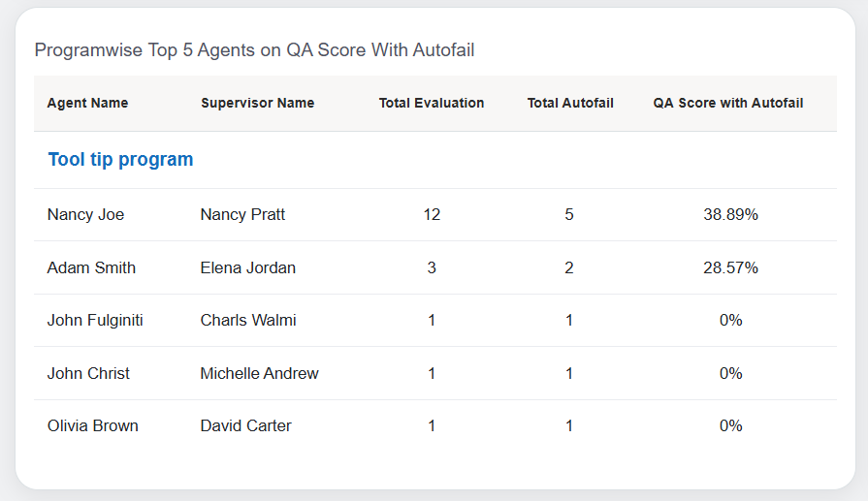The image size is (868, 501).
Task: Sort by Agent Name column header
Action: [x=87, y=104]
